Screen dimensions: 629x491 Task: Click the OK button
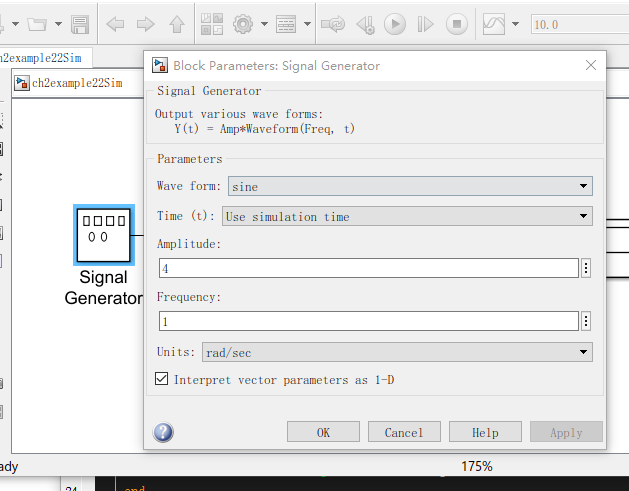323,432
